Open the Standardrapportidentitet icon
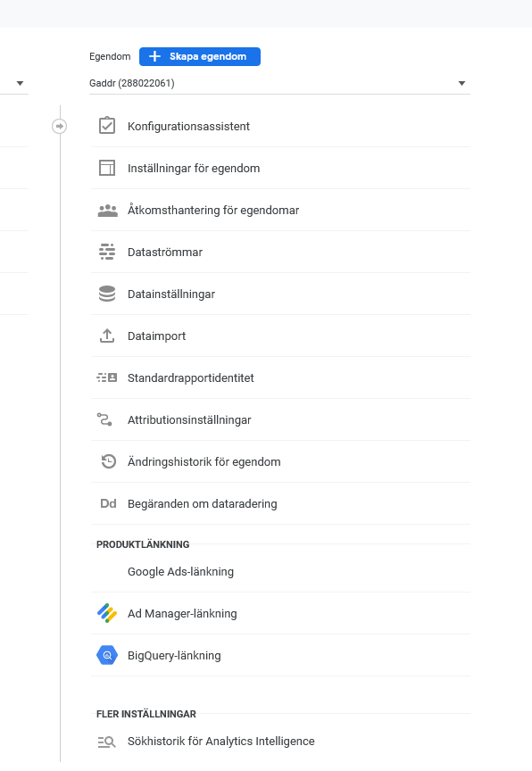The width and height of the screenshot is (532, 771). (x=106, y=377)
